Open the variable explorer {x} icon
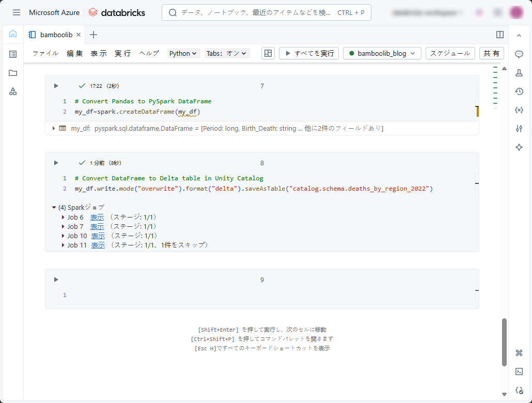 (519, 110)
